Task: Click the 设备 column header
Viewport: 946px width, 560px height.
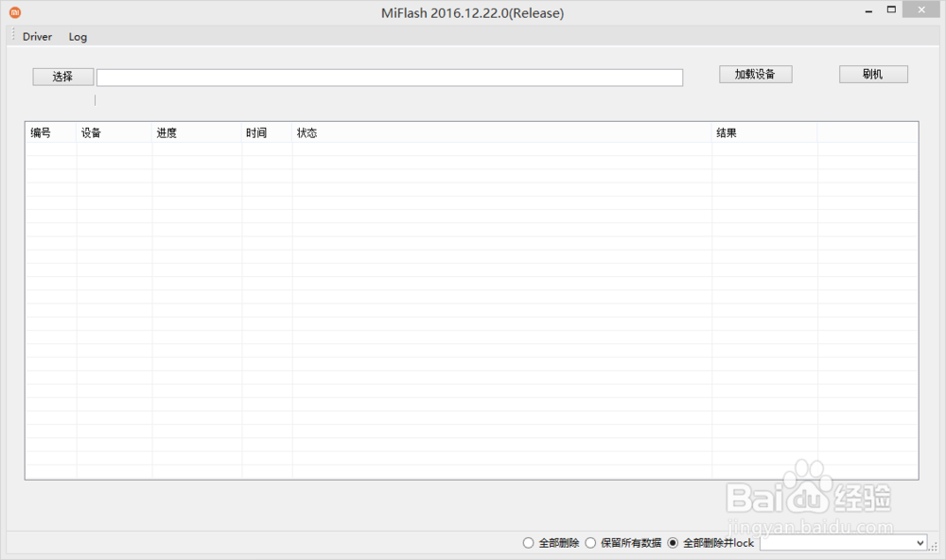Action: point(90,132)
